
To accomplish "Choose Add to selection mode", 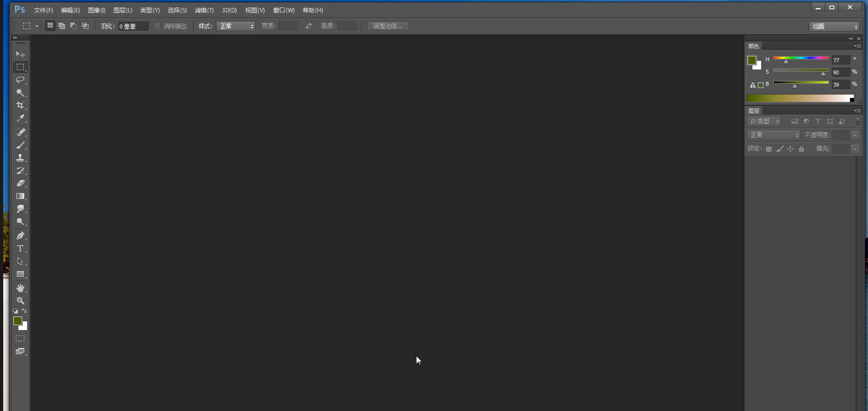I will pos(61,26).
